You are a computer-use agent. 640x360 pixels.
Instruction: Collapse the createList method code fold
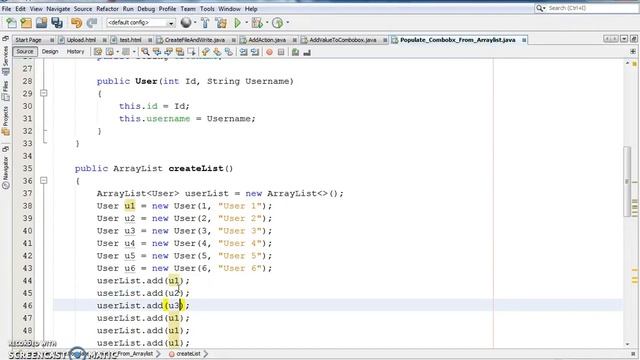[44, 180]
